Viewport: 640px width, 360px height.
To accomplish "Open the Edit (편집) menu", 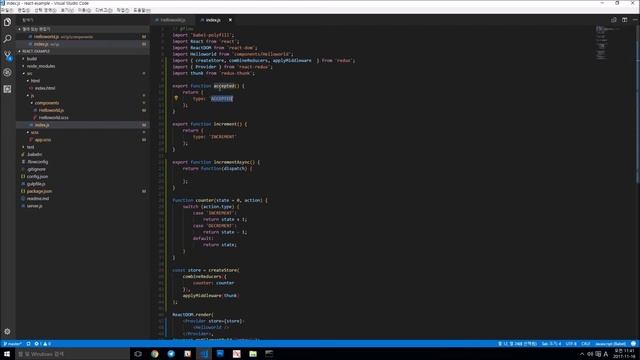I will (x=24, y=10).
